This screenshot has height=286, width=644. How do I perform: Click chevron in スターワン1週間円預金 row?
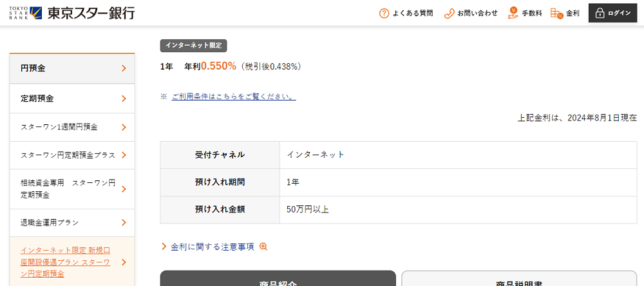(124, 128)
